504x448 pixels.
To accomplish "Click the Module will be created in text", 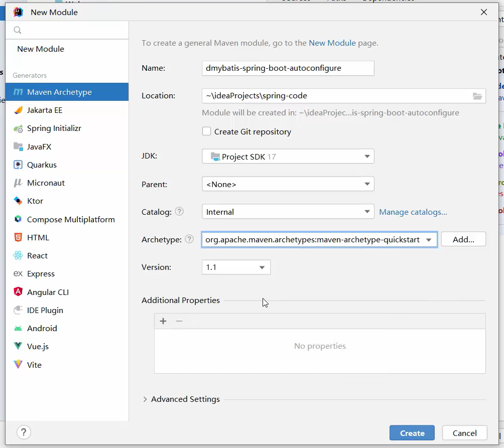I will point(330,113).
